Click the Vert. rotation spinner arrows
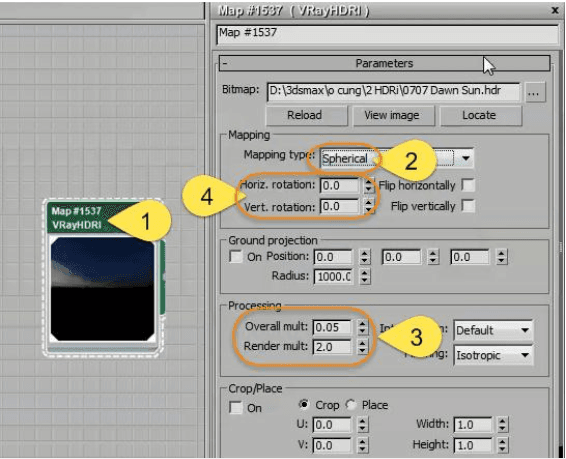 pos(368,206)
